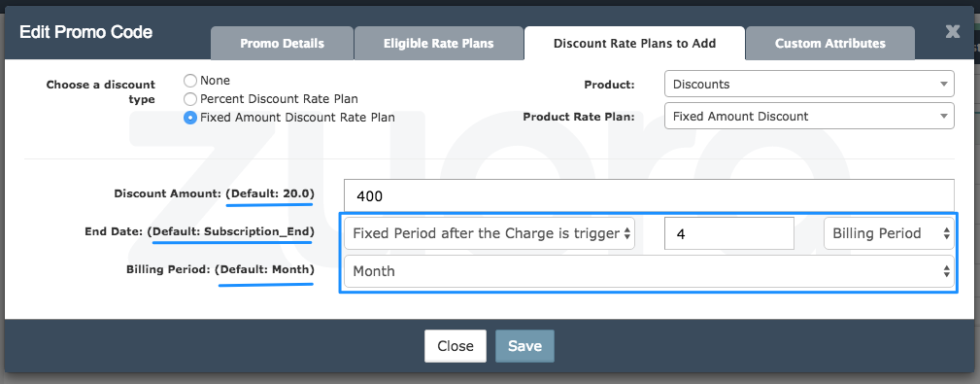Click the Product dropdown arrow icon
The image size is (980, 384).
click(943, 85)
